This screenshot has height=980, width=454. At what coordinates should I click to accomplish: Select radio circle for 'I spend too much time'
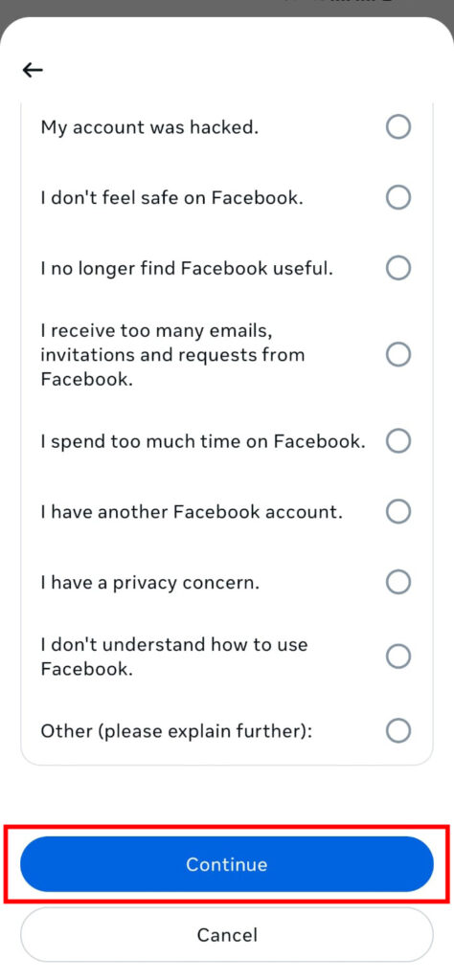point(397,441)
